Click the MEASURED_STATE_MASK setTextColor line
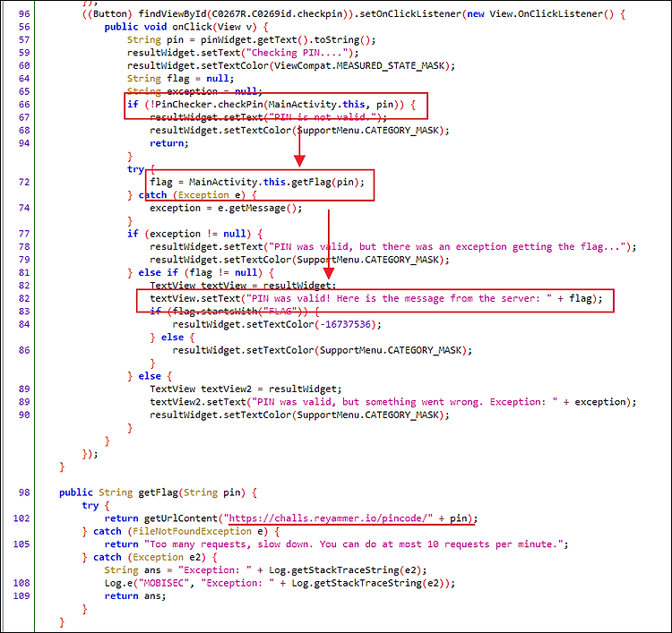Viewport: 672px width, 633px height. (291, 65)
